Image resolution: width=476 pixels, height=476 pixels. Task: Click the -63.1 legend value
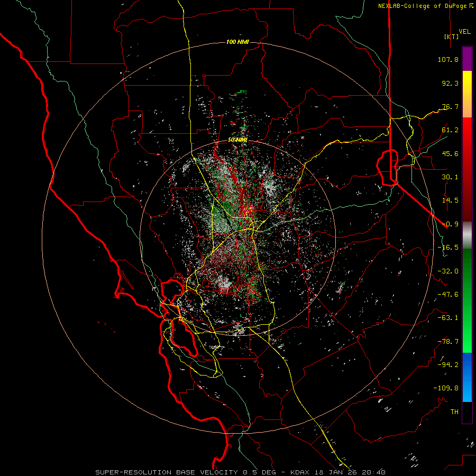(448, 318)
